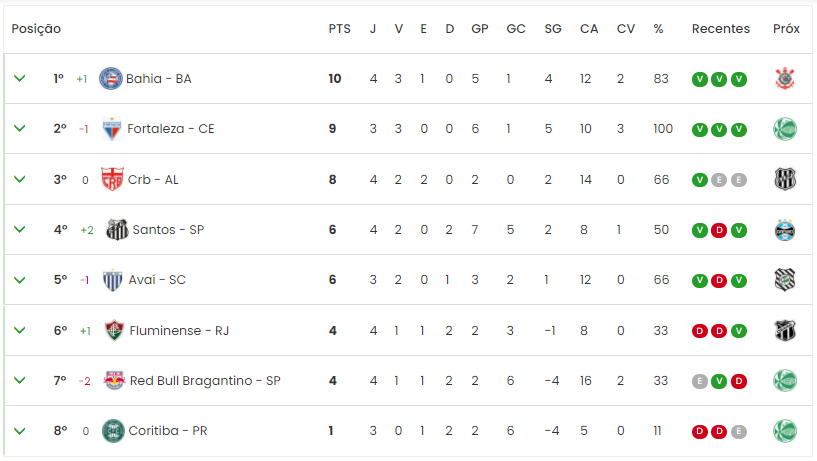
Task: Click Santos' red D recent result badge
Action: 719,230
